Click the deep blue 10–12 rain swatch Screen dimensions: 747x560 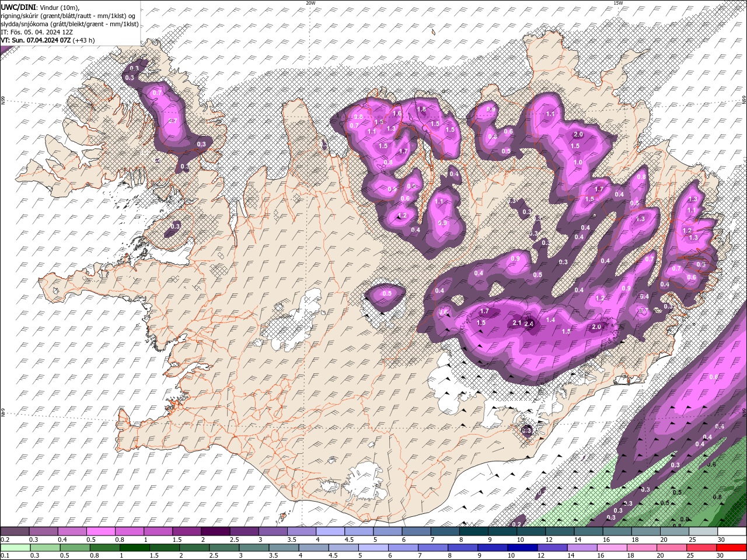point(522,548)
